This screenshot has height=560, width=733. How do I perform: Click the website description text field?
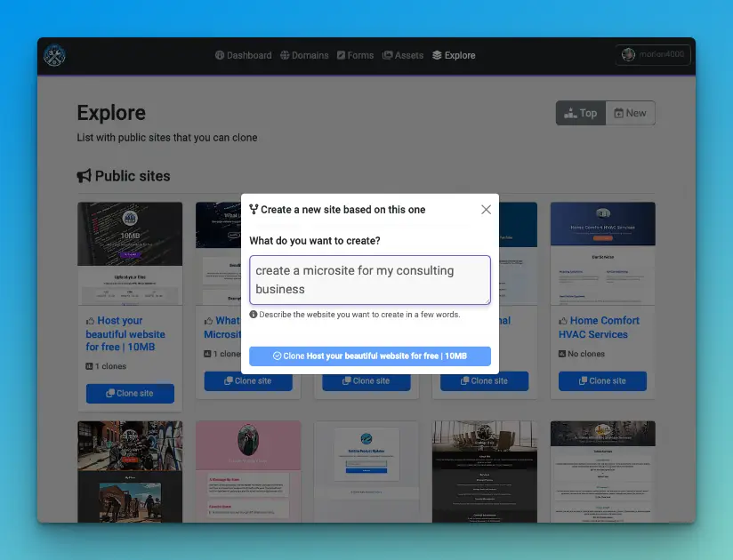[x=369, y=280]
